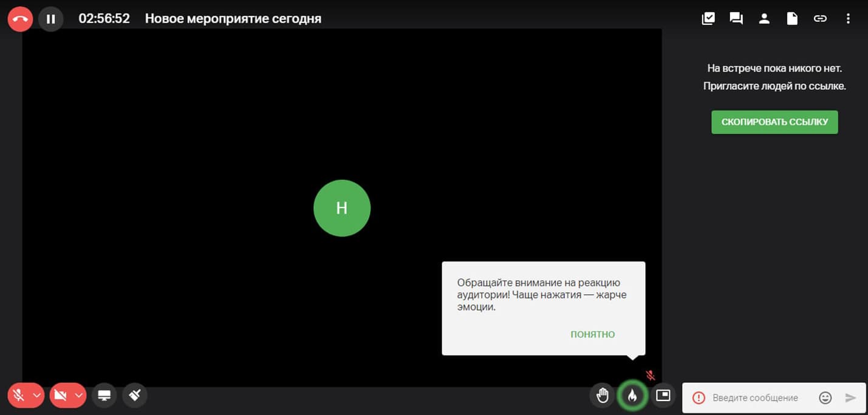Enable picture-in-picture mode
The height and width of the screenshot is (415, 868).
[663, 396]
